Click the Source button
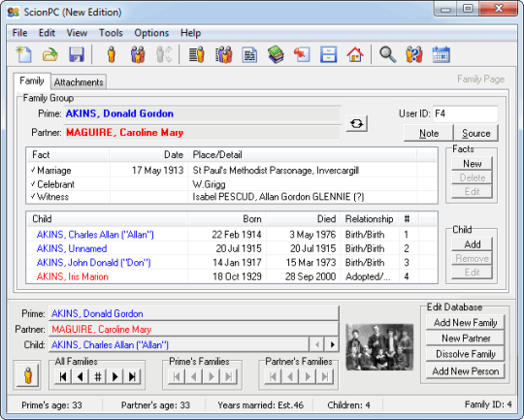The width and height of the screenshot is (524, 420). (475, 133)
